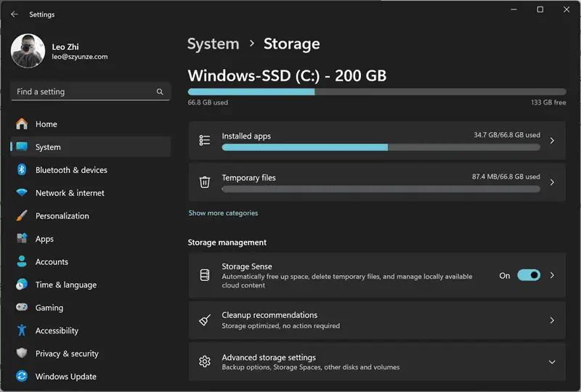The height and width of the screenshot is (392, 581).
Task: Go back using the back arrow
Action: [x=15, y=14]
